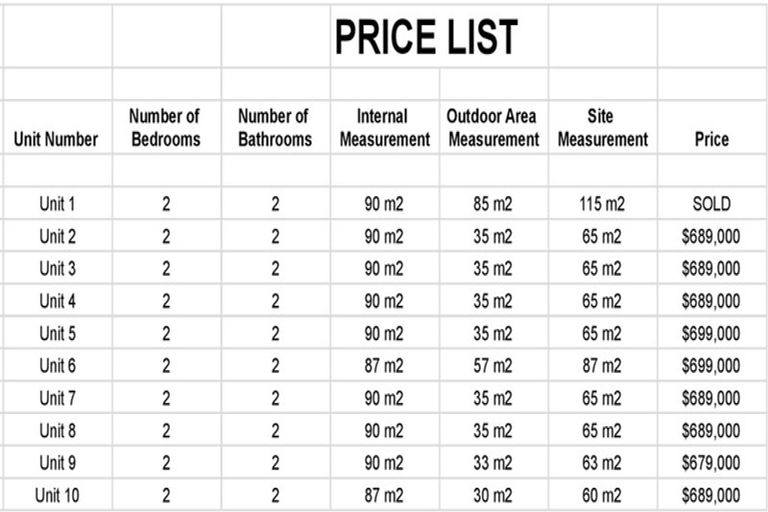Click the Unit 10 cell

56,495
